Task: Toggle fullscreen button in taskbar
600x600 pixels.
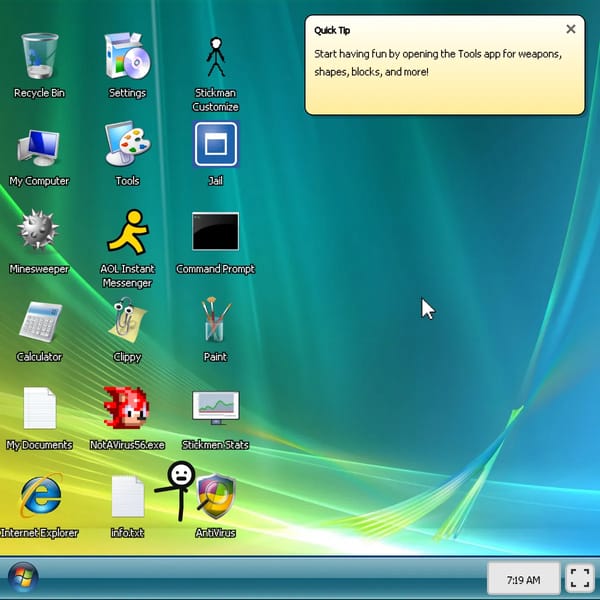Action: point(580,578)
